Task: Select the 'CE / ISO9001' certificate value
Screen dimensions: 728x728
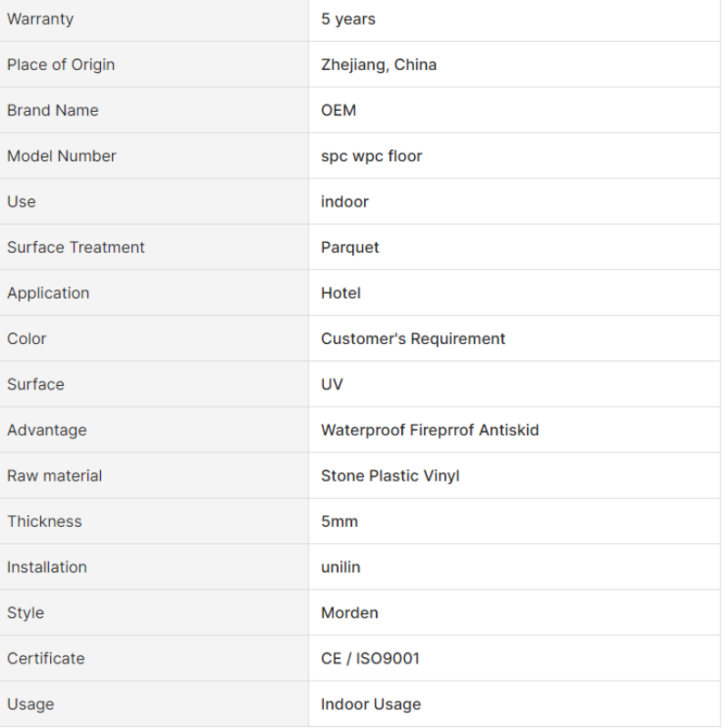Action: (x=370, y=659)
